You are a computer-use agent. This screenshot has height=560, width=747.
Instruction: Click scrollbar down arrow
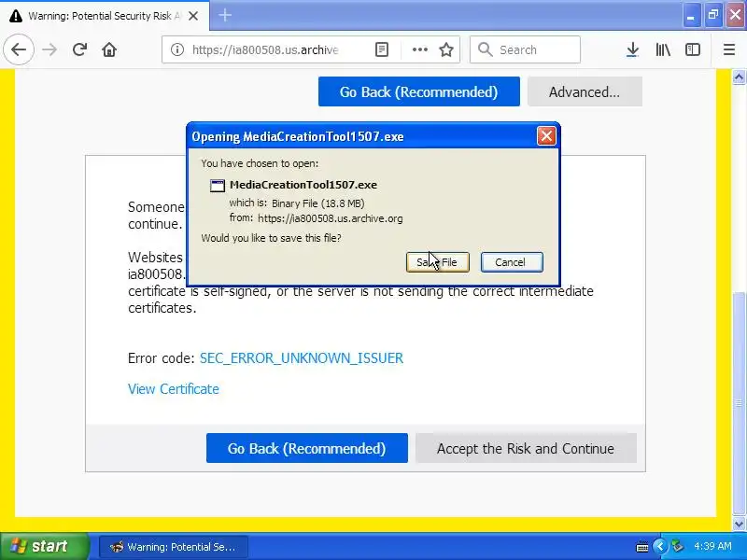(x=739, y=525)
